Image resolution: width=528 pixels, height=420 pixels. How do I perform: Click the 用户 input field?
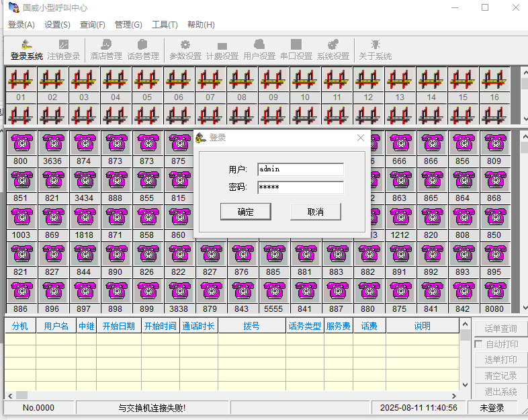click(301, 169)
